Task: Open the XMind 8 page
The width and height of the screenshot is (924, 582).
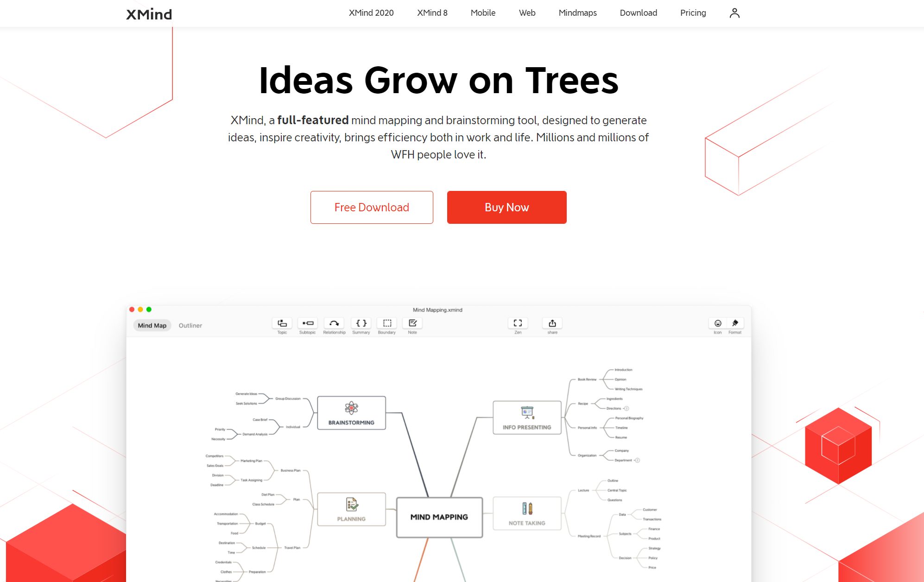Action: (432, 13)
